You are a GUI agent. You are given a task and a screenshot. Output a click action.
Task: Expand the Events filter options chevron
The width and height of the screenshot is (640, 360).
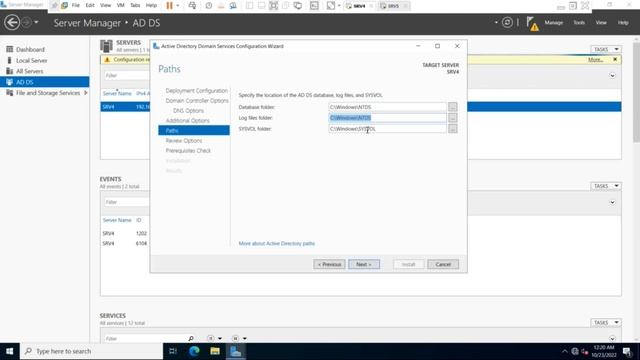coord(612,202)
